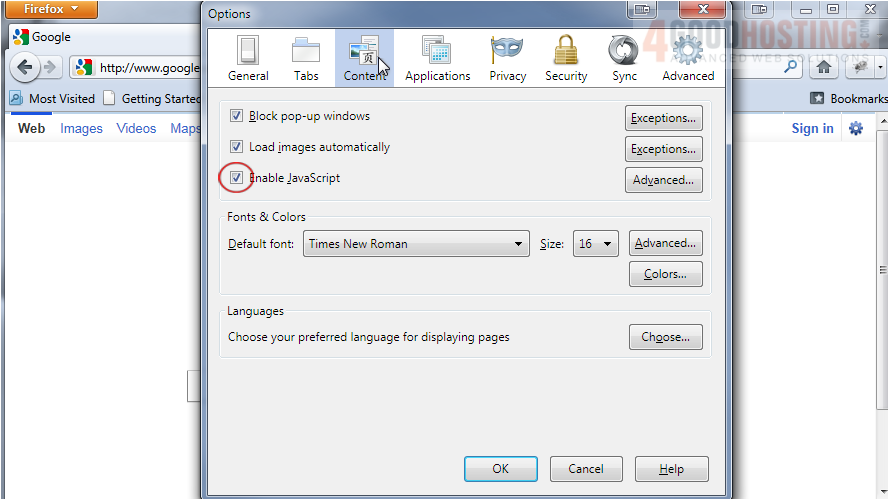Click the browser Back arrow button

pos(25,68)
